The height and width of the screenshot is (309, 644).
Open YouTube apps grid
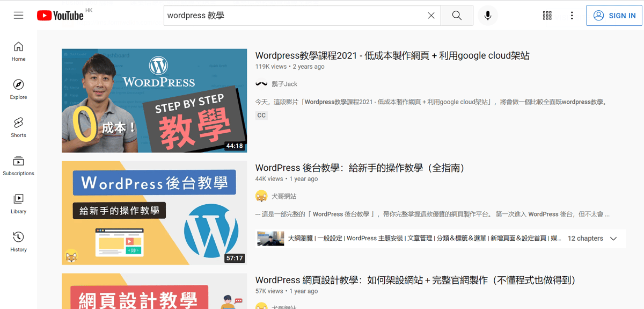pos(547,16)
